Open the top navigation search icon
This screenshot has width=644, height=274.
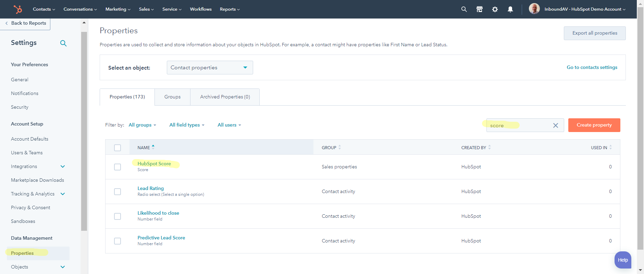[x=464, y=9]
